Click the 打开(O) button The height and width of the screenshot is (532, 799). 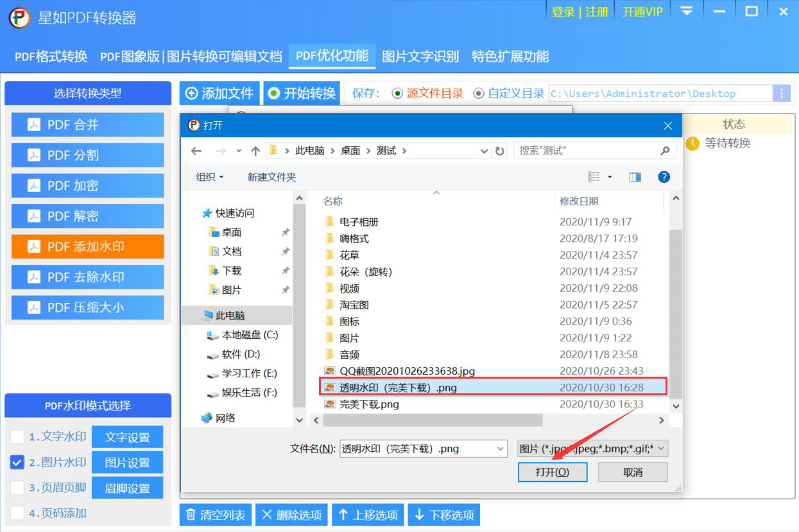(552, 472)
